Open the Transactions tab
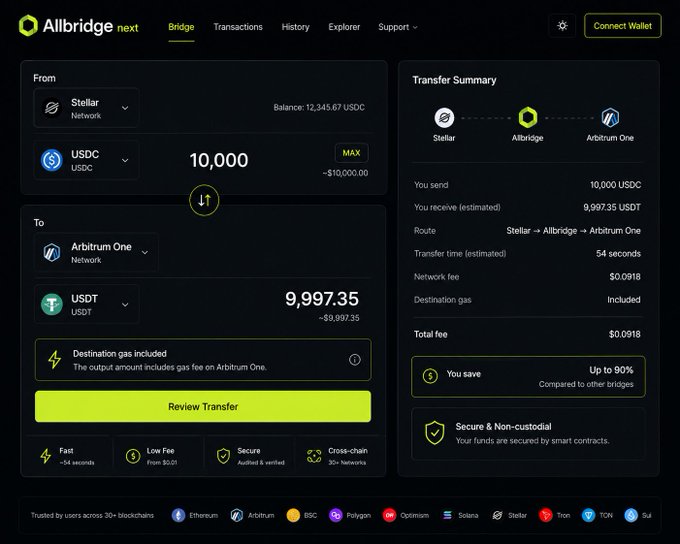 click(x=238, y=27)
